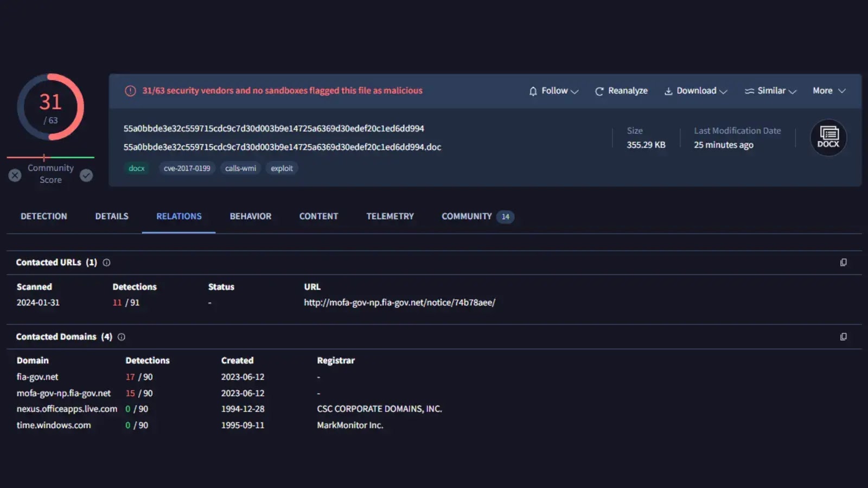Click the calls-wmi tag

click(x=240, y=169)
